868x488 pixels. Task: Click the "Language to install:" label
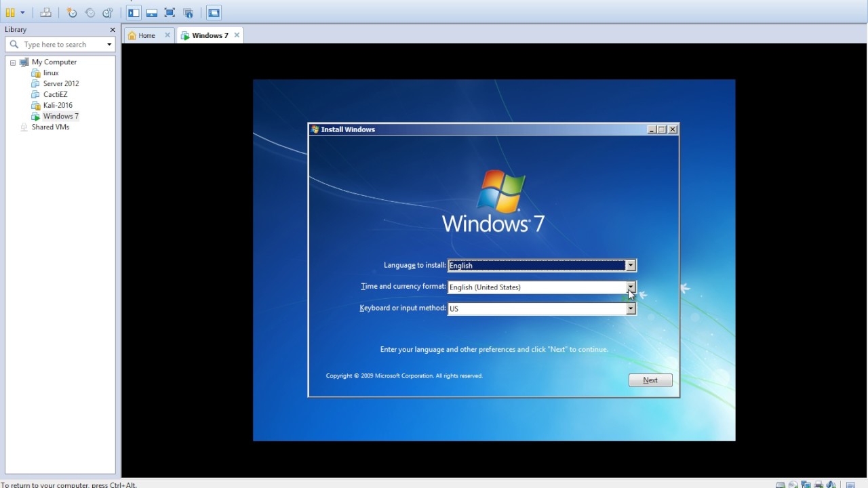(x=415, y=265)
